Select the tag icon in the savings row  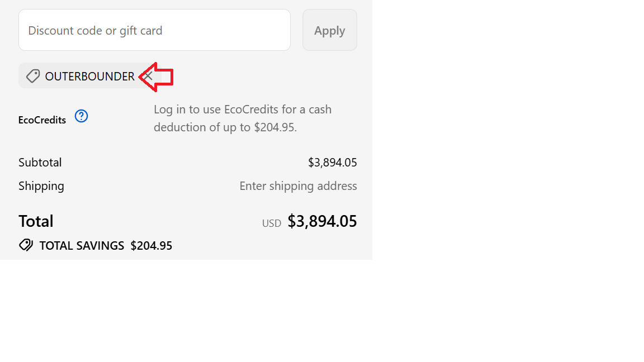tap(26, 245)
